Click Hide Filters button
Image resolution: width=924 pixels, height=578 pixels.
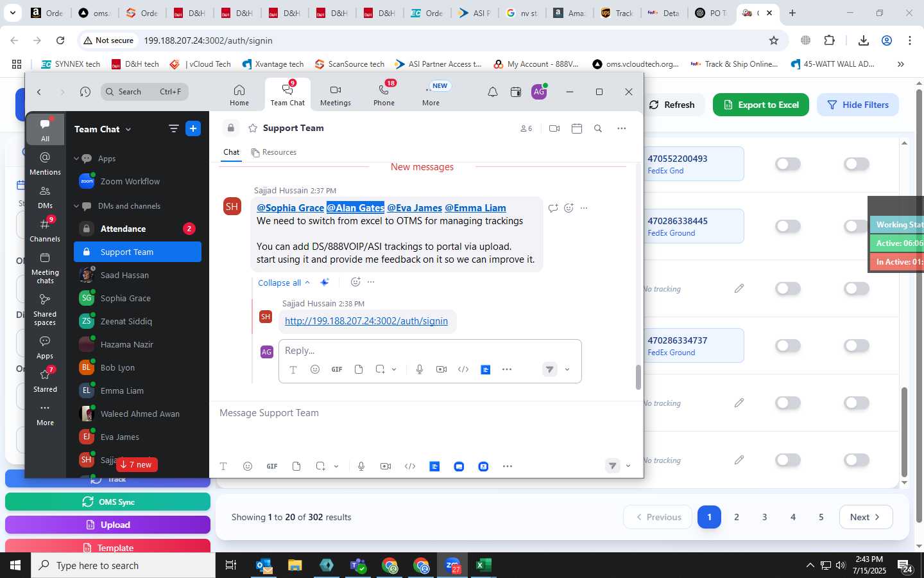[x=858, y=105]
